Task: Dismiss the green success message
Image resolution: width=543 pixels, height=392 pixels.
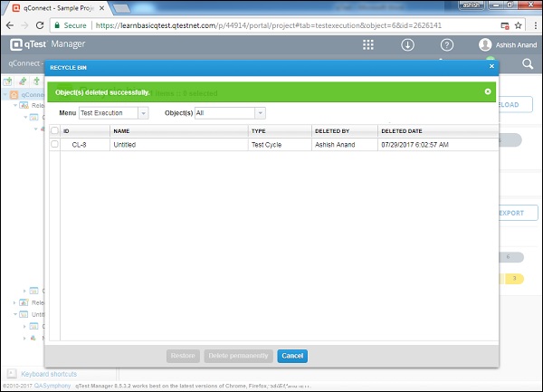Action: click(x=488, y=91)
